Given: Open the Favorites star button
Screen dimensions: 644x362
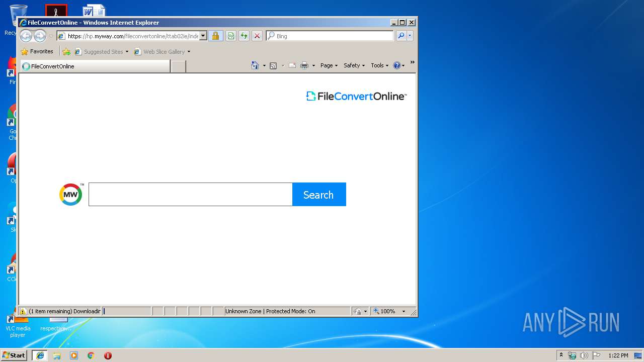Looking at the screenshot, I should click(37, 51).
